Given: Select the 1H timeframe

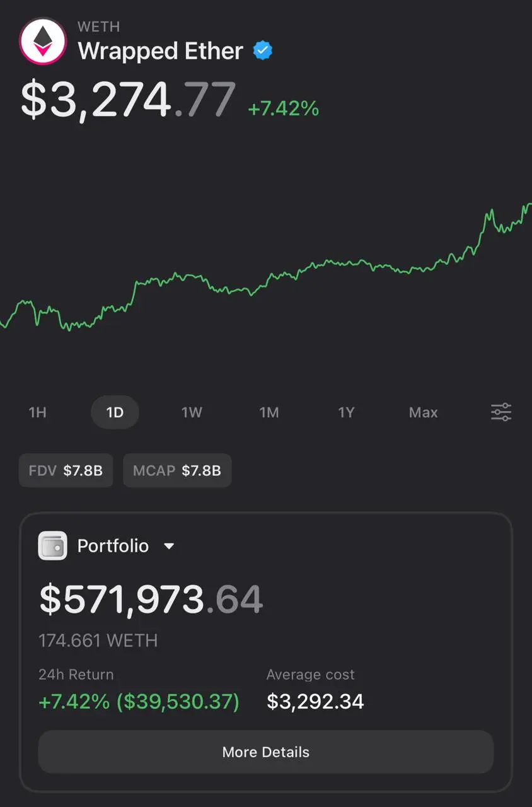Looking at the screenshot, I should click(x=38, y=412).
